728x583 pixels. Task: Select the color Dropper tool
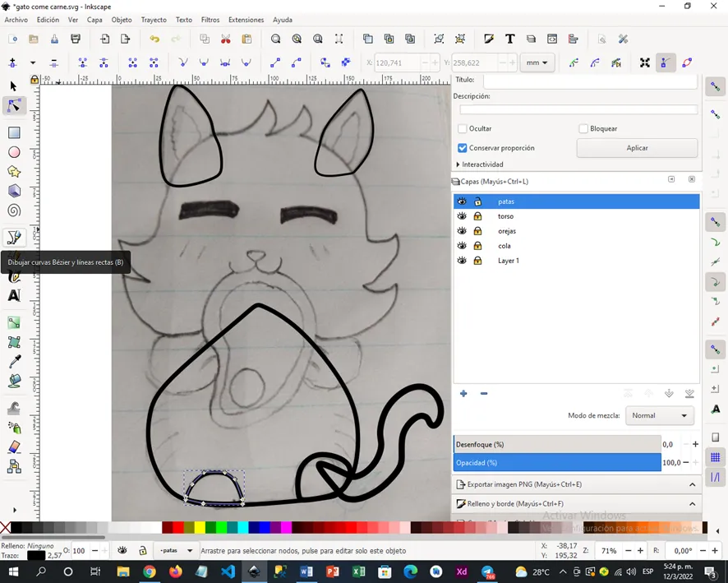click(14, 362)
